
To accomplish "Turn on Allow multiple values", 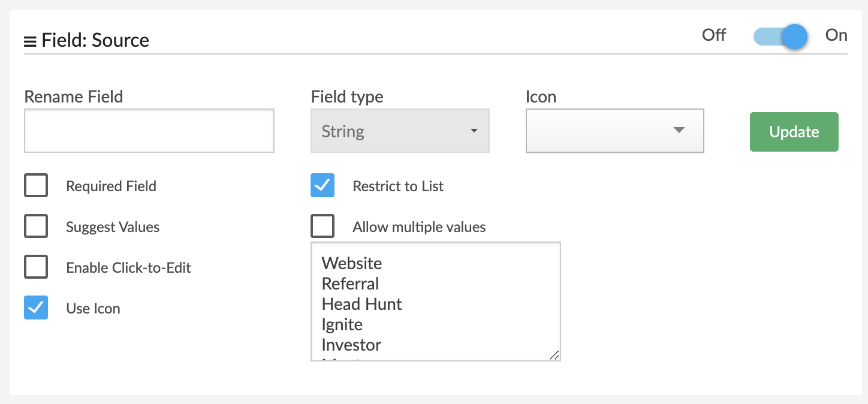I will pos(323,227).
